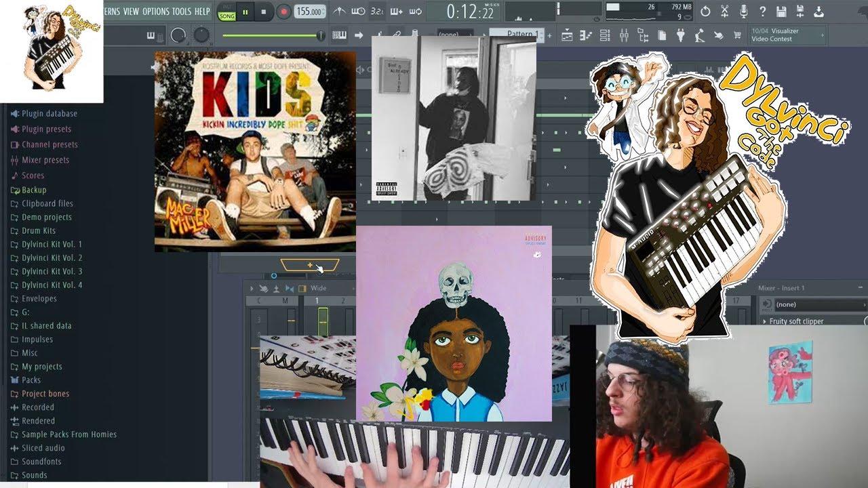Open the Wide mixer layout dropdown

(x=319, y=288)
